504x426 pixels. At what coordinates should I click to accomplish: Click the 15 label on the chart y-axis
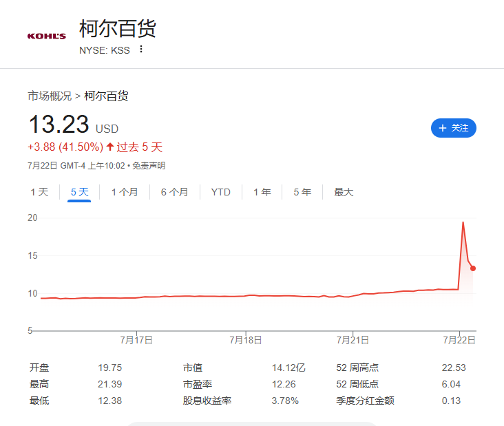32,256
